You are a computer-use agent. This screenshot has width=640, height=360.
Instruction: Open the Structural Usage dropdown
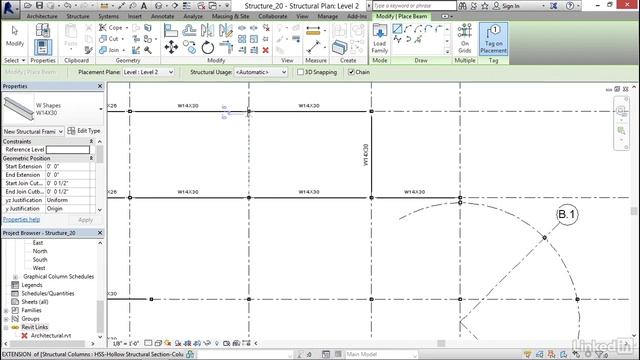(260, 72)
